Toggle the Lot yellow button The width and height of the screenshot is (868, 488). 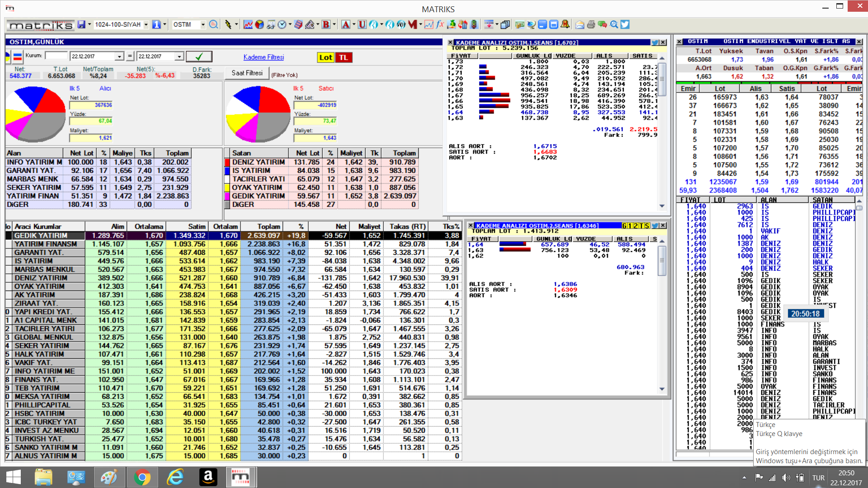coord(325,57)
